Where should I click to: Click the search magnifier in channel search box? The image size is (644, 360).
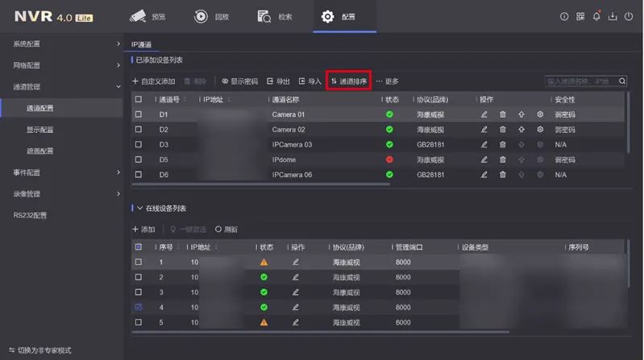622,81
